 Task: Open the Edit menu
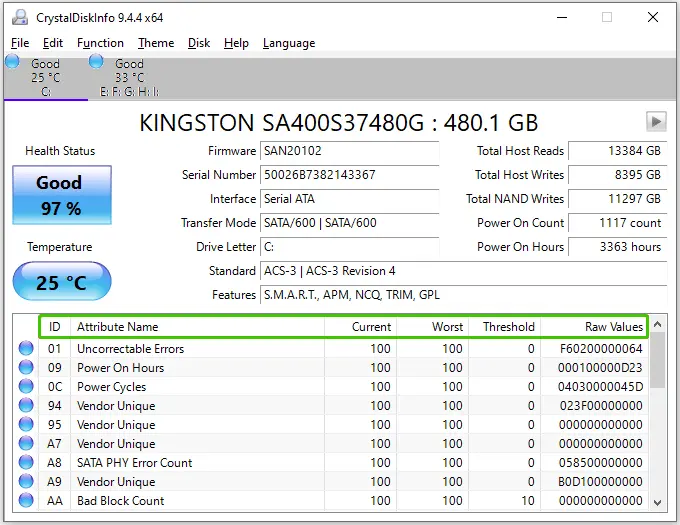click(53, 43)
